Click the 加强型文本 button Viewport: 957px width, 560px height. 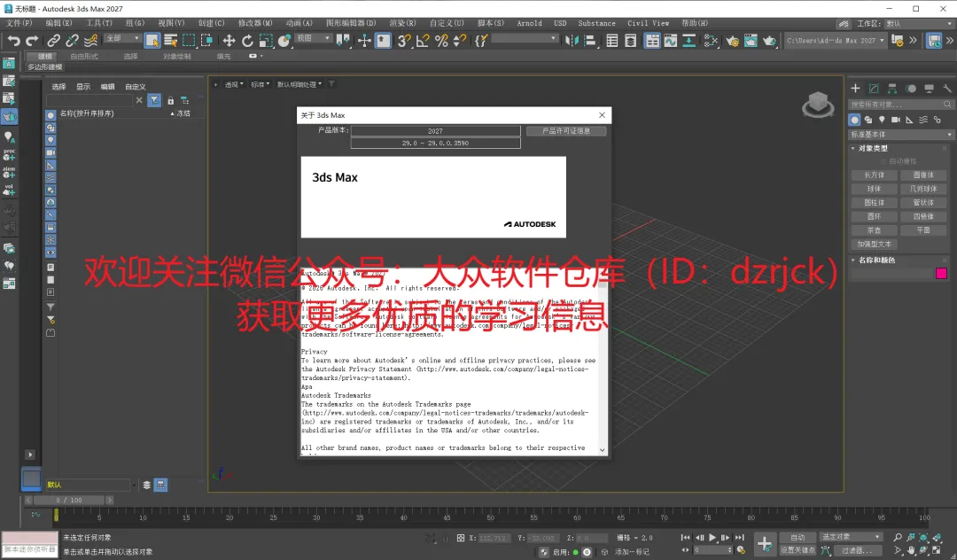click(874, 244)
